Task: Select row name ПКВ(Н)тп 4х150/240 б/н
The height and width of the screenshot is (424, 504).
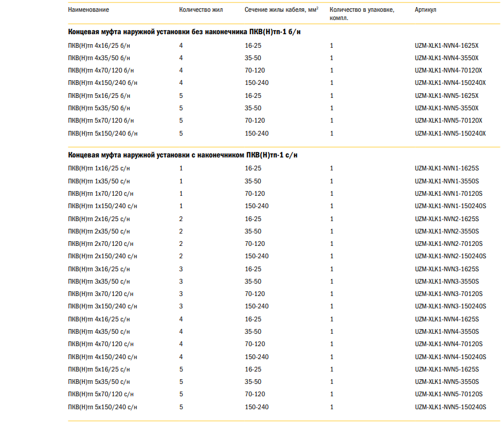Action: (x=103, y=83)
